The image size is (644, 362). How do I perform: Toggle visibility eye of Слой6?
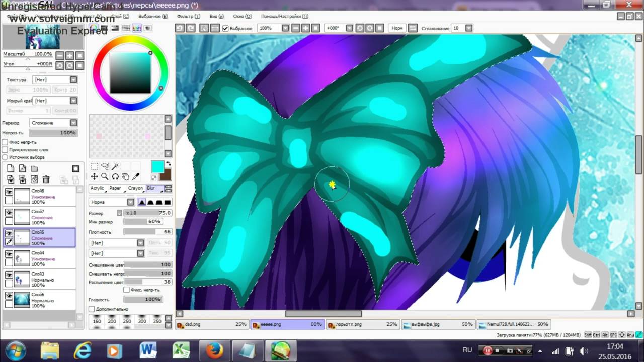(x=9, y=296)
